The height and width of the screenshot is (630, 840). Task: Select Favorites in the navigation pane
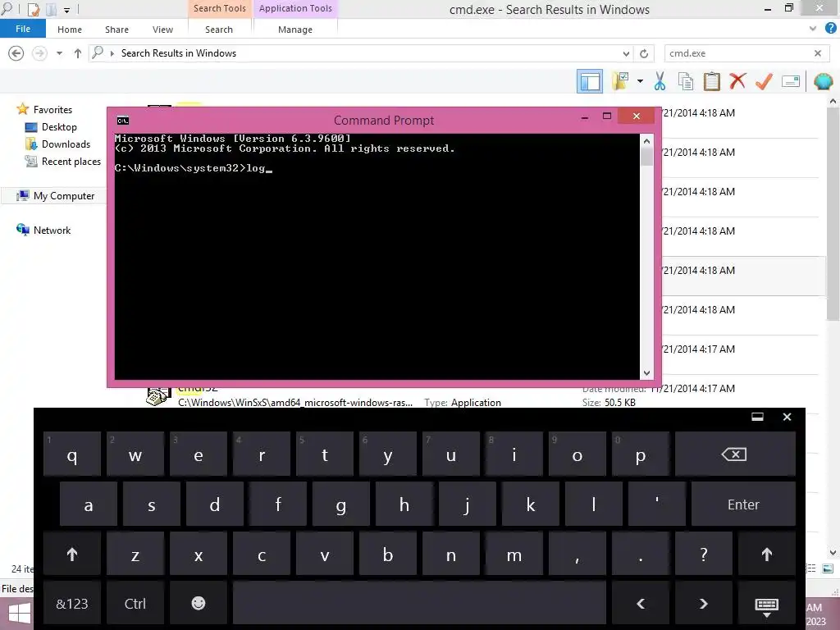point(52,110)
